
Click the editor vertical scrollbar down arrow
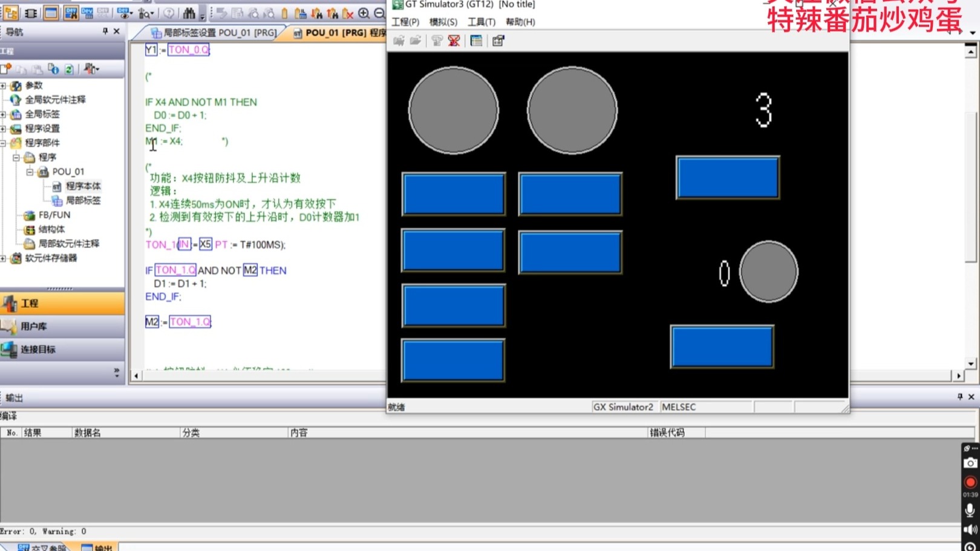pyautogui.click(x=971, y=364)
